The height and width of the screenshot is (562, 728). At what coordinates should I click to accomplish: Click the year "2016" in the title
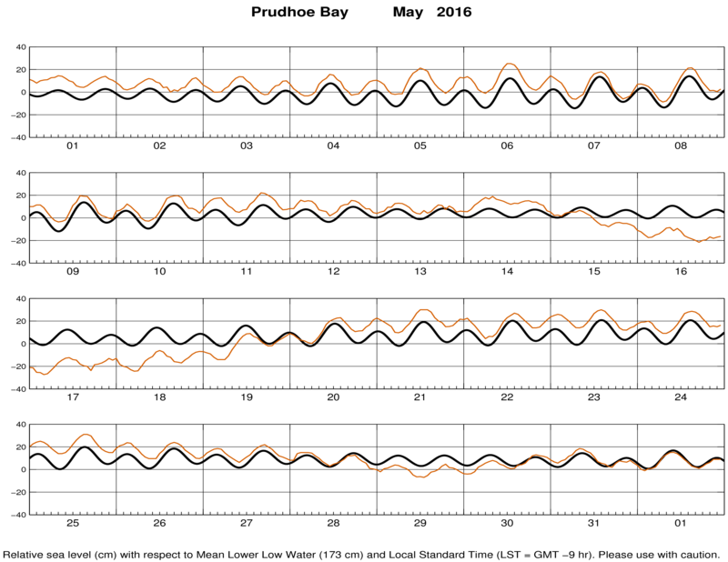454,12
